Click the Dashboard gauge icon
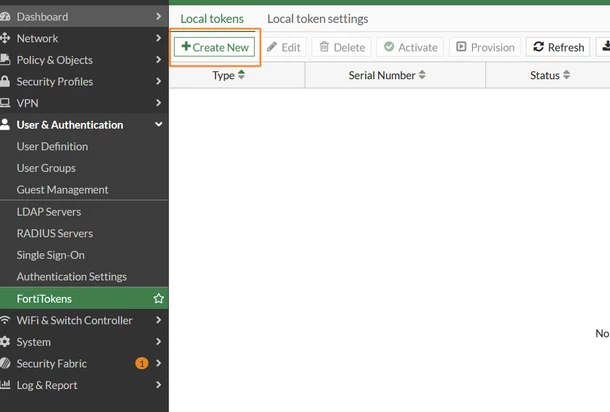 [x=5, y=17]
